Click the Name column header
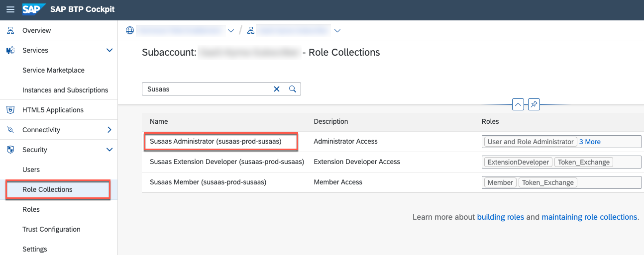Image resolution: width=644 pixels, height=255 pixels. click(x=159, y=121)
